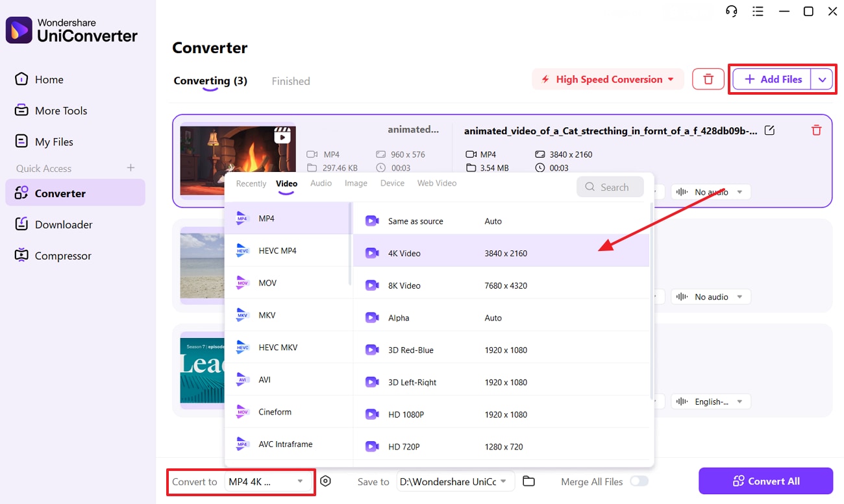Click the support headset icon
Viewport: 844px width, 504px height.
tap(732, 11)
